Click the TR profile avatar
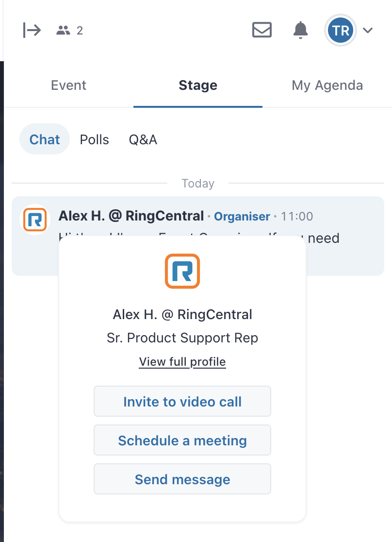This screenshot has height=542, width=392. (340, 31)
